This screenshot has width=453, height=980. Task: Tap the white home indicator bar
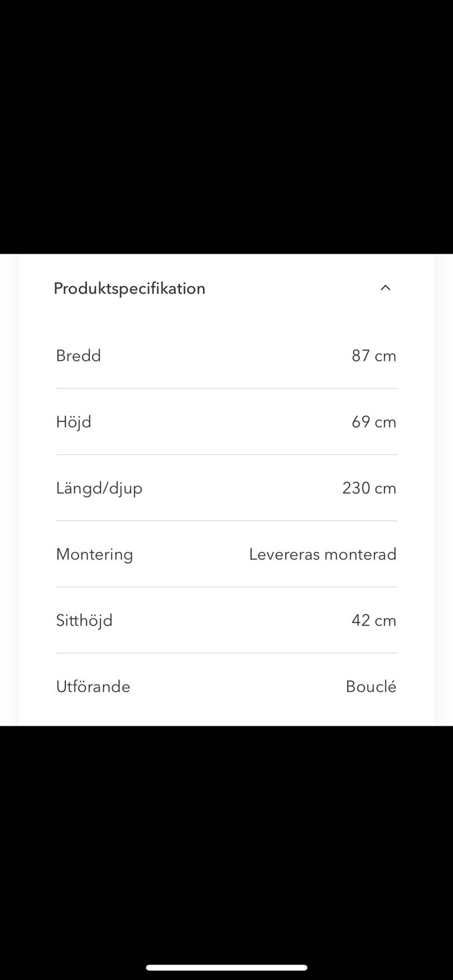(x=226, y=968)
